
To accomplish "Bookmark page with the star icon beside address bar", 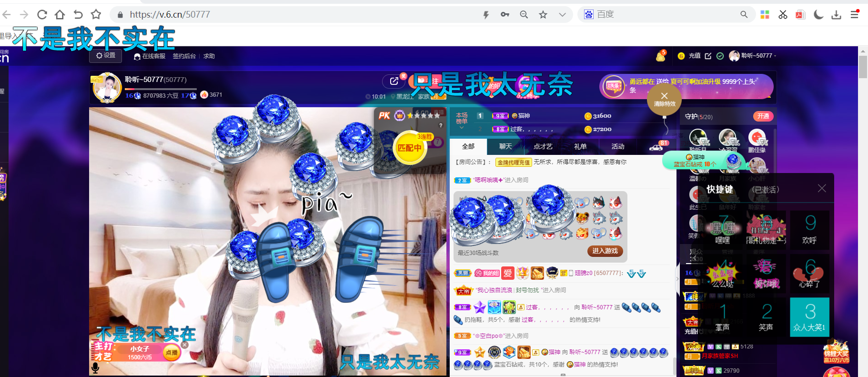I will (x=96, y=15).
